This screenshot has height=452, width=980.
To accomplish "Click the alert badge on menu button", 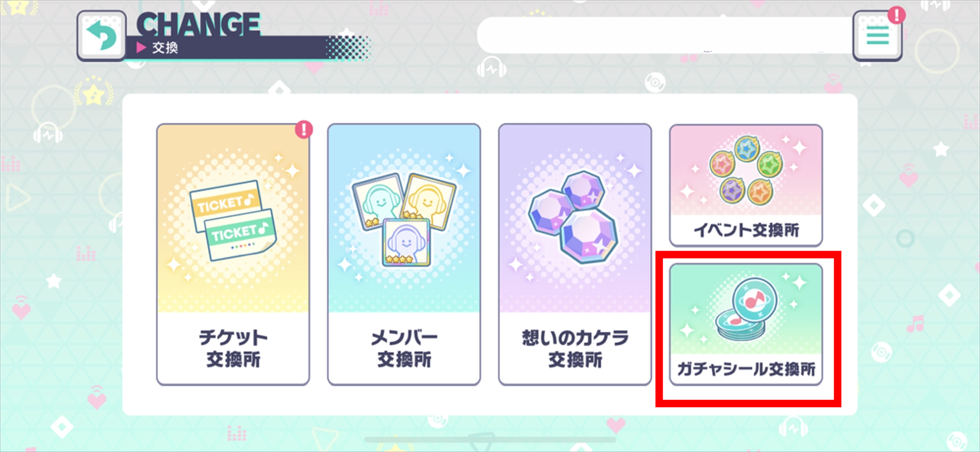I will (x=896, y=15).
